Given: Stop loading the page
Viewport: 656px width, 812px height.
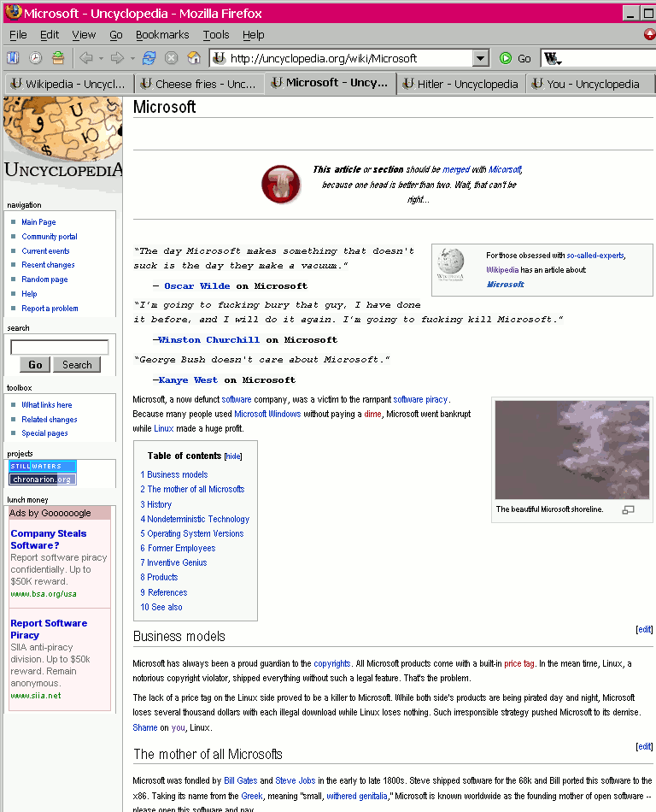Looking at the screenshot, I should [171, 58].
